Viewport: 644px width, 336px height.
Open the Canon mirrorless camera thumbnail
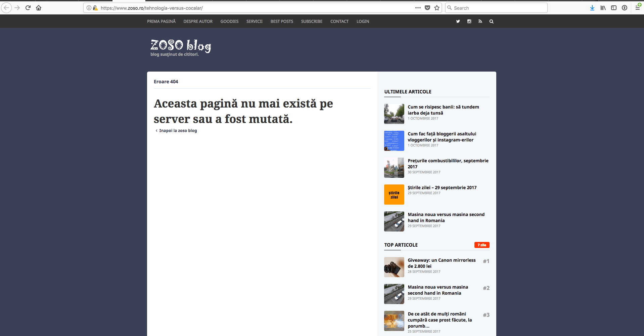394,267
